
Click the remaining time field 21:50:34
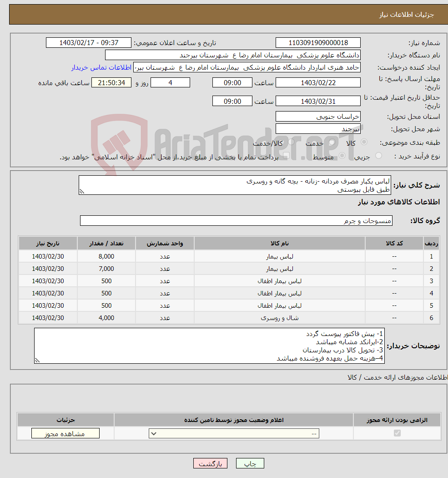111,82
